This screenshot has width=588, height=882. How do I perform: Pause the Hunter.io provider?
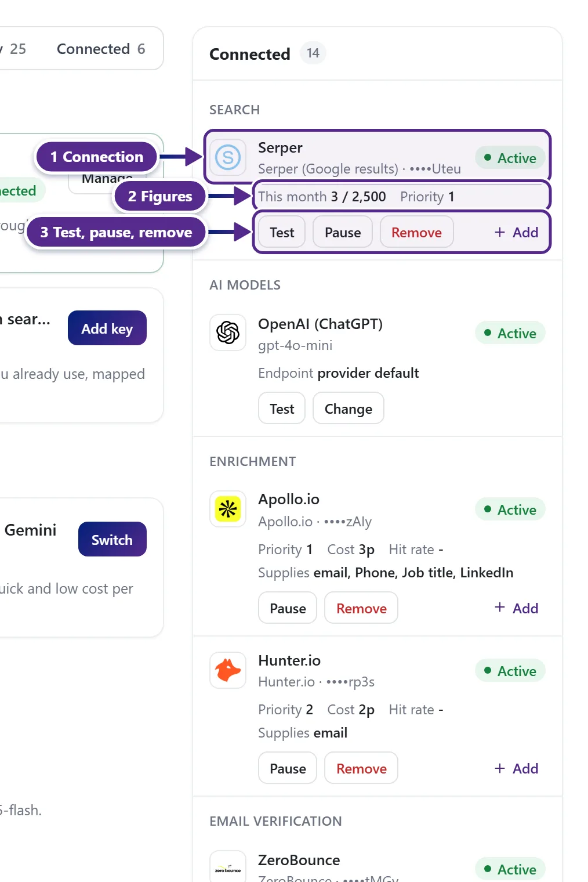[288, 768]
